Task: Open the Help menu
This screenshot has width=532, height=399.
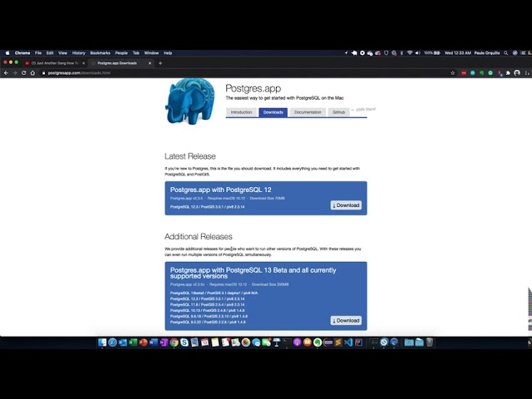Action: 168,53
